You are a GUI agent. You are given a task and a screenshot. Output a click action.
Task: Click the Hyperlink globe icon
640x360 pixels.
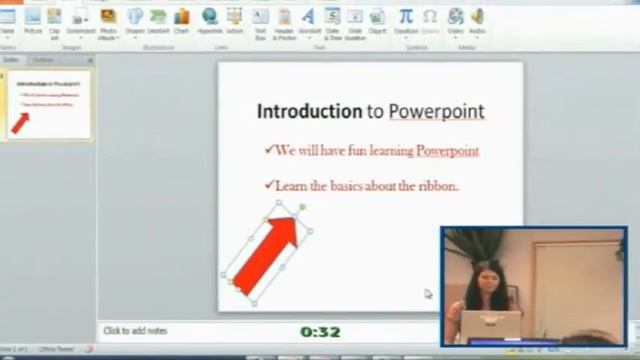tap(210, 17)
